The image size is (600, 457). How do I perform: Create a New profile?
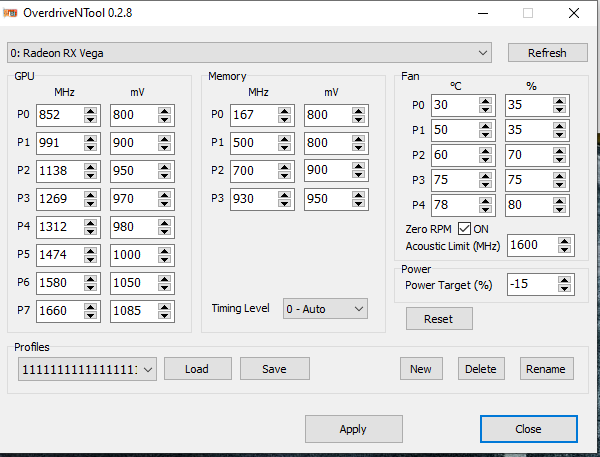(421, 369)
